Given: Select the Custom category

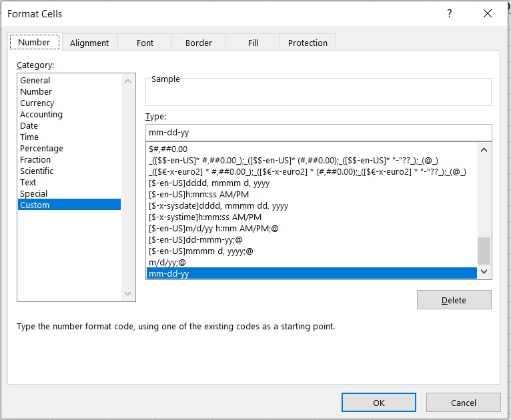Looking at the screenshot, I should (x=69, y=205).
